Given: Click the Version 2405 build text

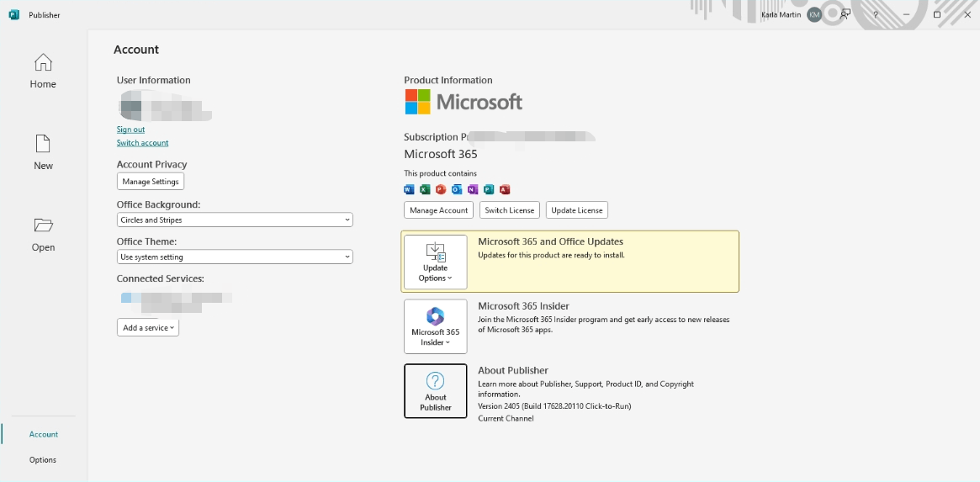Looking at the screenshot, I should (x=554, y=406).
